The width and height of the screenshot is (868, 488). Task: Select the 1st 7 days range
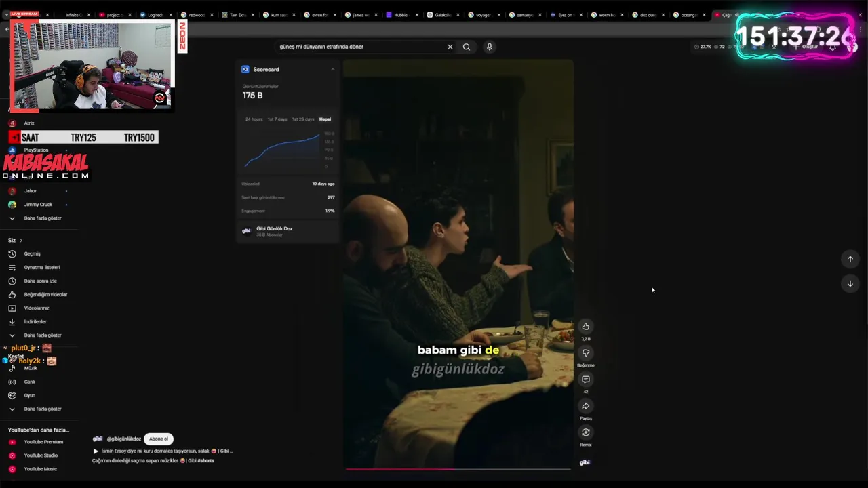(x=277, y=119)
